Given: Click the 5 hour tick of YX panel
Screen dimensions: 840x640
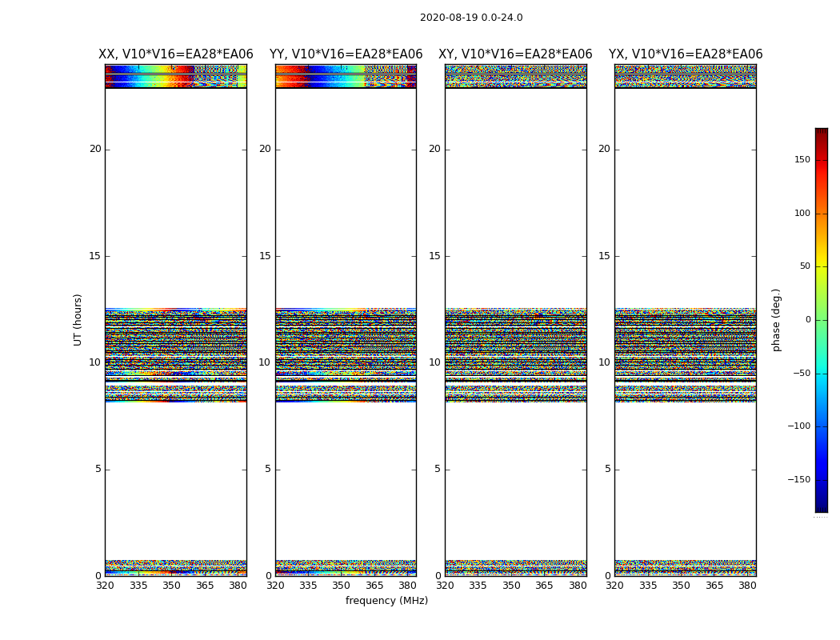Looking at the screenshot, I should tap(607, 469).
